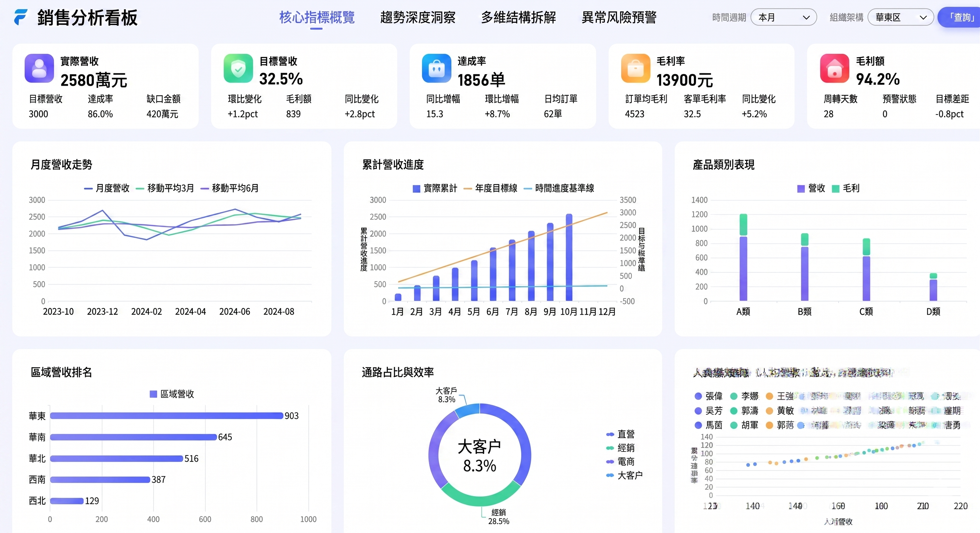Click the 查詢 button
Screen dimensions: 980x533
pos(960,17)
